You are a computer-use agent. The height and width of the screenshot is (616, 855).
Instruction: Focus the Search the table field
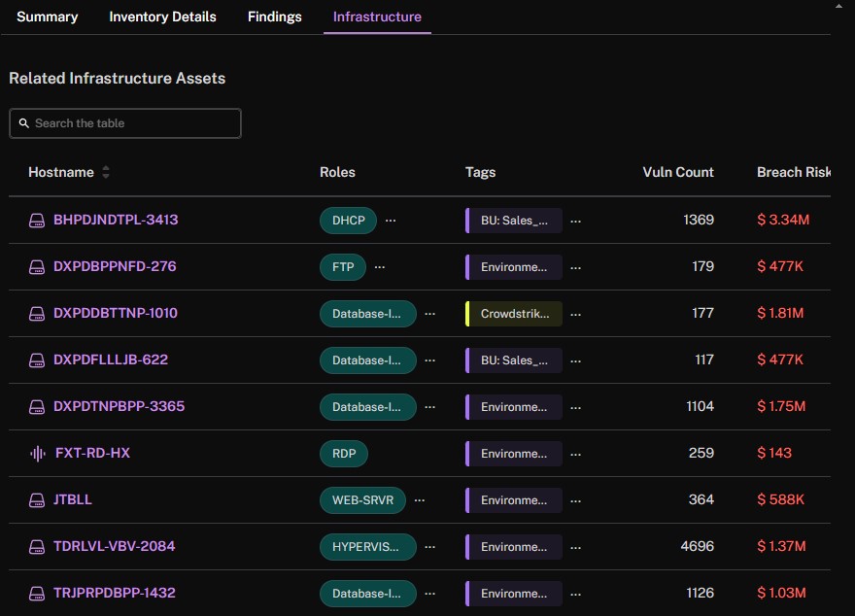(125, 123)
